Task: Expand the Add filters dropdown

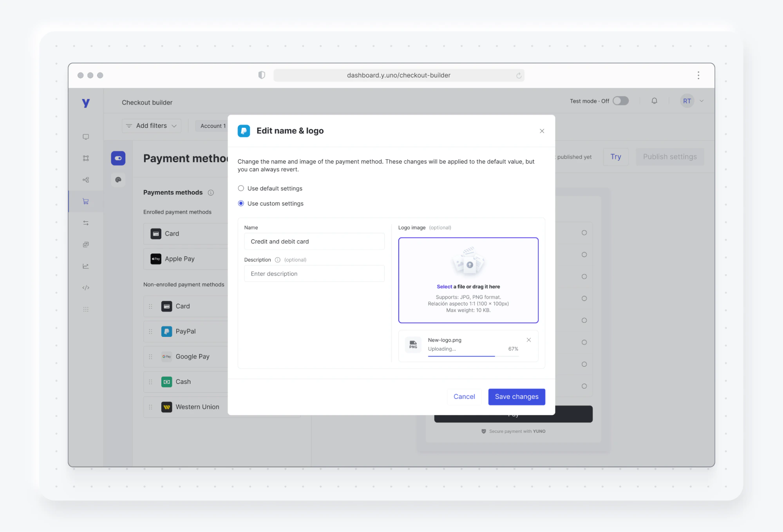Action: click(x=152, y=126)
